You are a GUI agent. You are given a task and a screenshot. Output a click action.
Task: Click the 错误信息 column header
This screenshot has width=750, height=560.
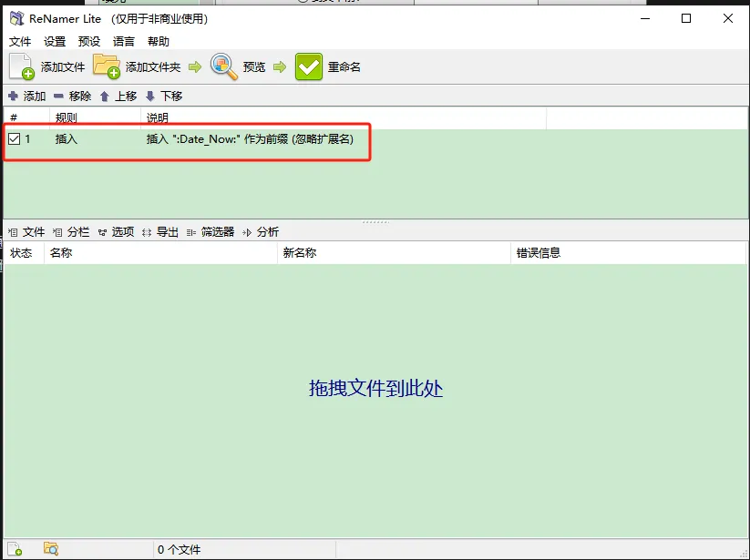[628, 253]
